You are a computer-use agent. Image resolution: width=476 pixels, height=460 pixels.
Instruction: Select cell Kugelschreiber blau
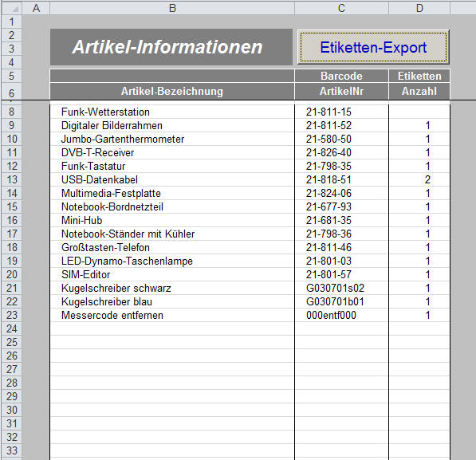(172, 302)
